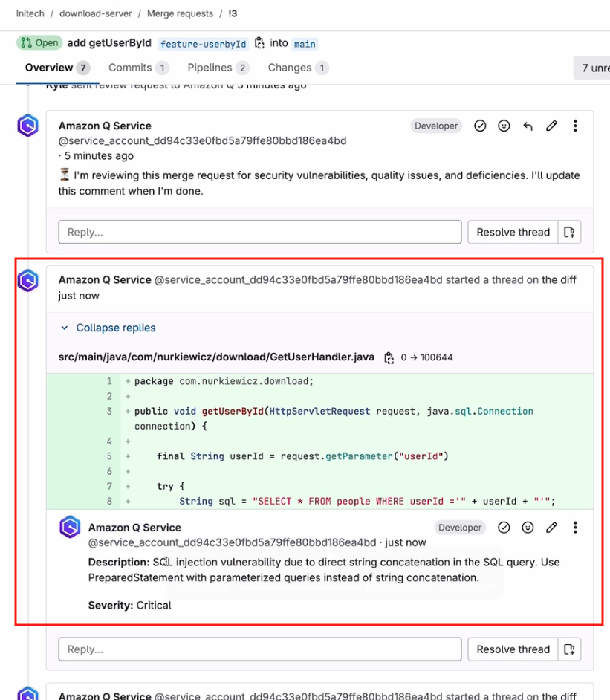Image resolution: width=610 pixels, height=700 pixels.
Task: Click Amazon Q avatar on reviewing comment
Action: click(27, 126)
